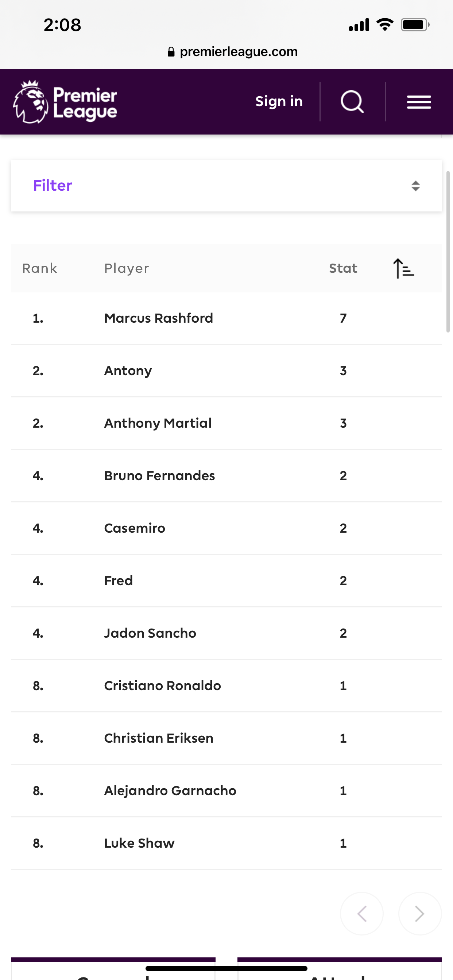
Task: Click the page scrollbar on right
Action: (x=448, y=251)
